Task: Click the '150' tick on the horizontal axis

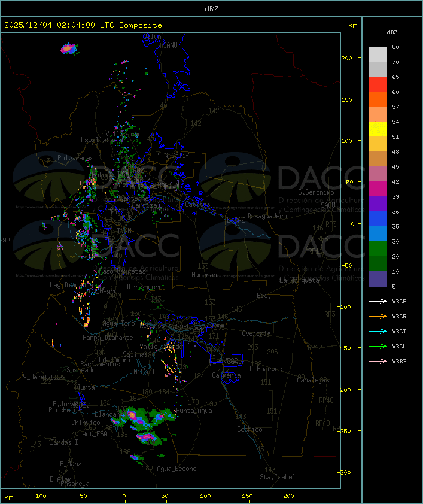Action: click(x=247, y=496)
